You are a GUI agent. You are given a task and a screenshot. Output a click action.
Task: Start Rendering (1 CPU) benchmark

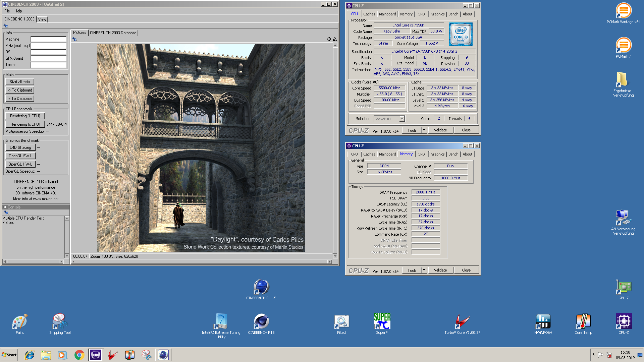(25, 116)
